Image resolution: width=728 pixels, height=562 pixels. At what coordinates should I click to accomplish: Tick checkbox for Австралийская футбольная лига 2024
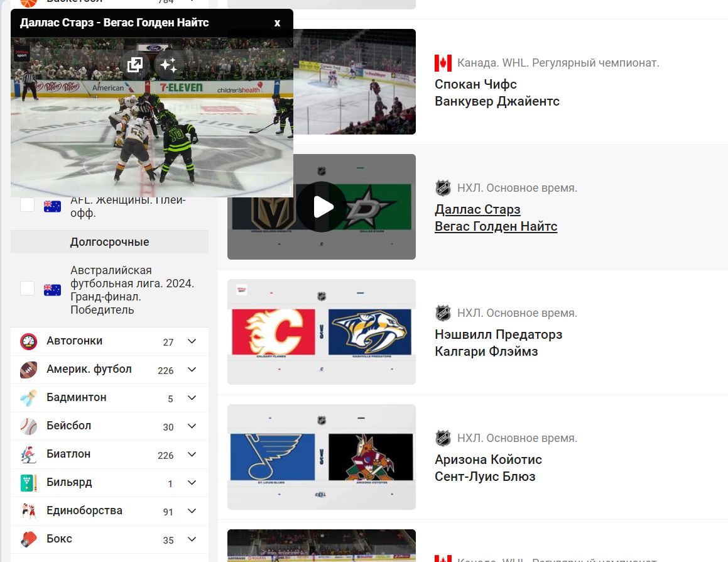click(28, 288)
